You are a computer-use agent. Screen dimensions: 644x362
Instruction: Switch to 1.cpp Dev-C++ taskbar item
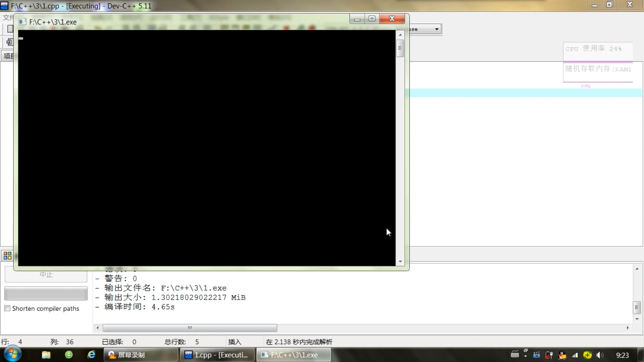(x=217, y=355)
